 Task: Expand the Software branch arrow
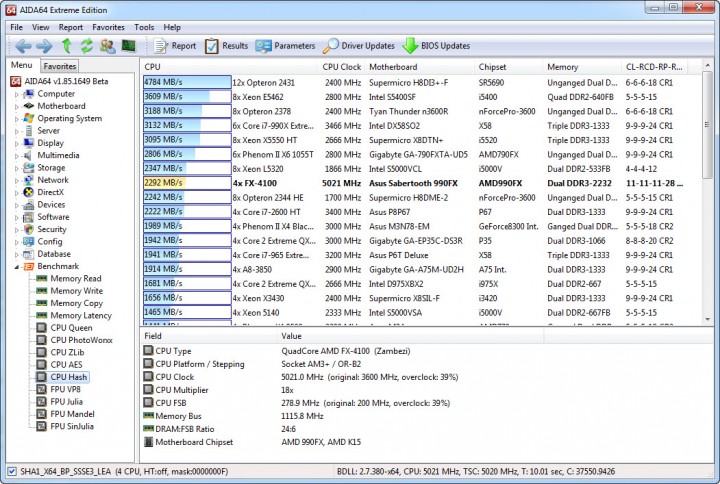[17, 218]
